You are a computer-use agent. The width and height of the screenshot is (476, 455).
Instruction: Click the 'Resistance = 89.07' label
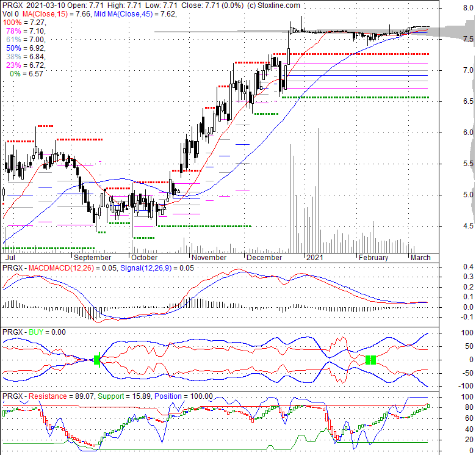coord(62,396)
